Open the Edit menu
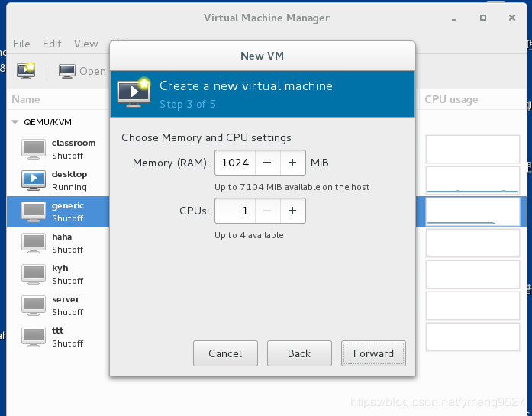 pos(52,44)
